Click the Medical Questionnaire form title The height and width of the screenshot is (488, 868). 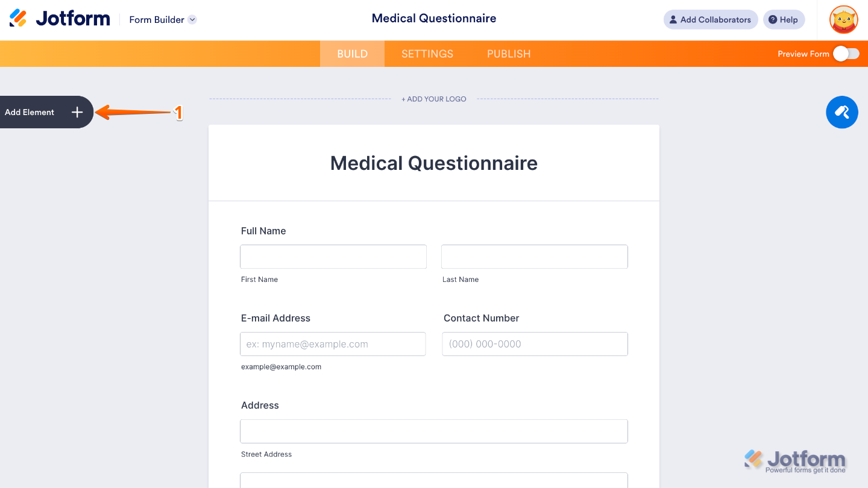click(433, 163)
